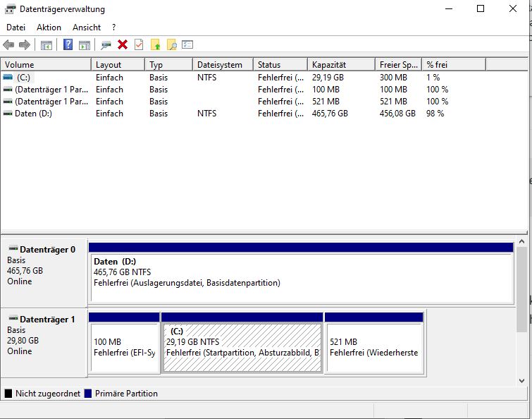This screenshot has height=419, width=532.
Task: Select the 521 MB capacity cell
Action: pyautogui.click(x=326, y=102)
